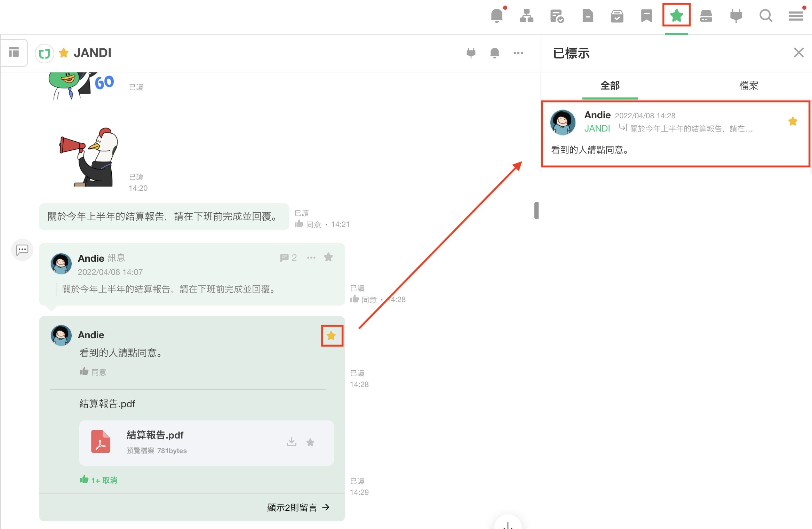Open the notifications bell in top toolbar
This screenshot has width=812, height=529.
click(496, 16)
